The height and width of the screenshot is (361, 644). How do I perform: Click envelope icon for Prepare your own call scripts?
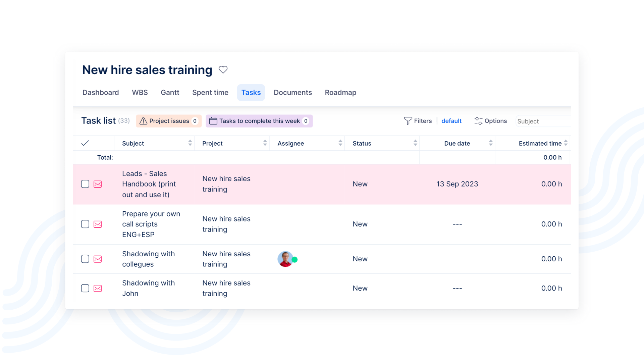98,224
